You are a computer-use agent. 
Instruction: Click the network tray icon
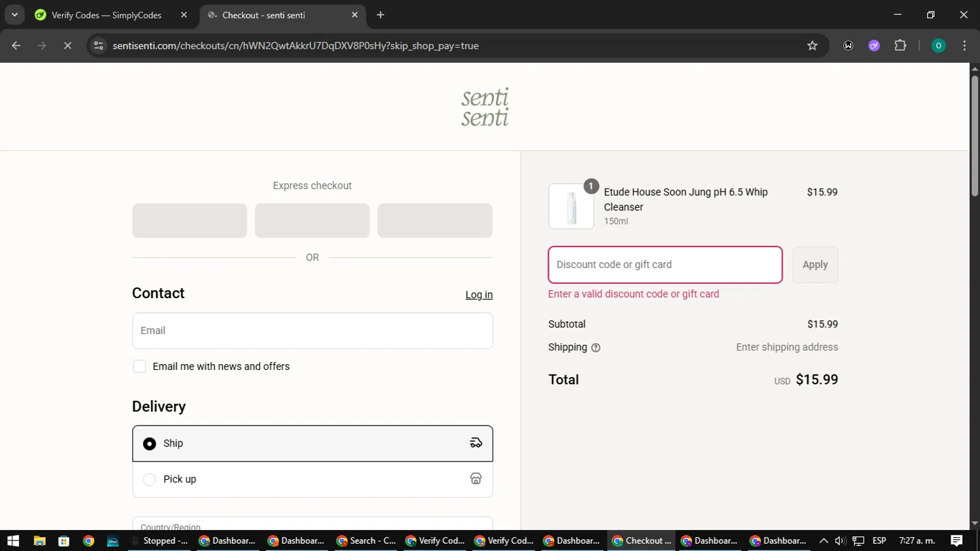coord(858,541)
